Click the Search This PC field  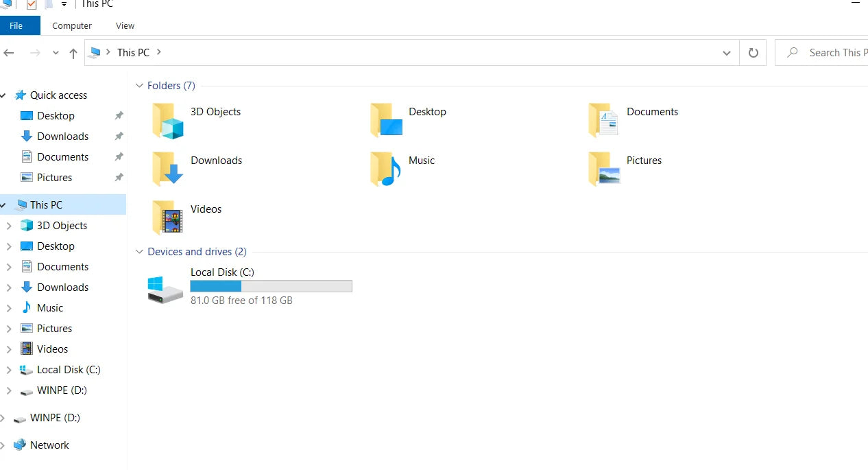830,53
